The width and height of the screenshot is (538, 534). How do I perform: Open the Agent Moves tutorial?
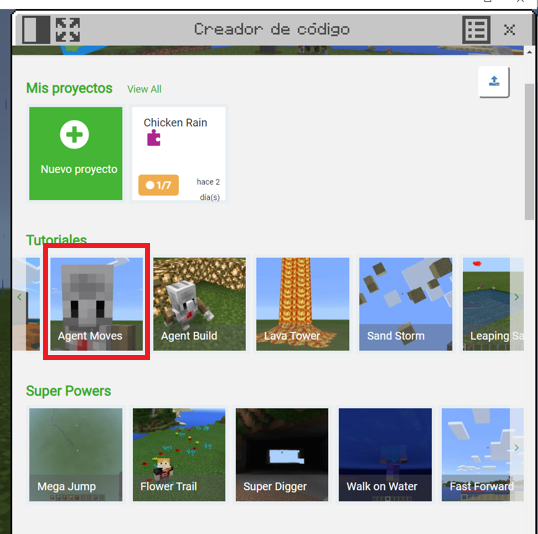(x=97, y=304)
